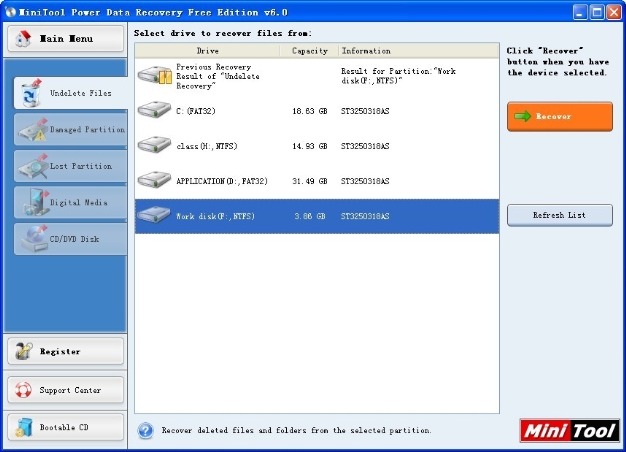626x452 pixels.
Task: Click the CD/DVD Disk disc icon
Action: point(34,239)
